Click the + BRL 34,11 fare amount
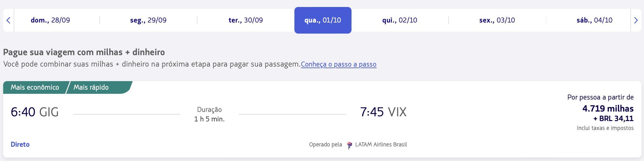 click(x=613, y=119)
